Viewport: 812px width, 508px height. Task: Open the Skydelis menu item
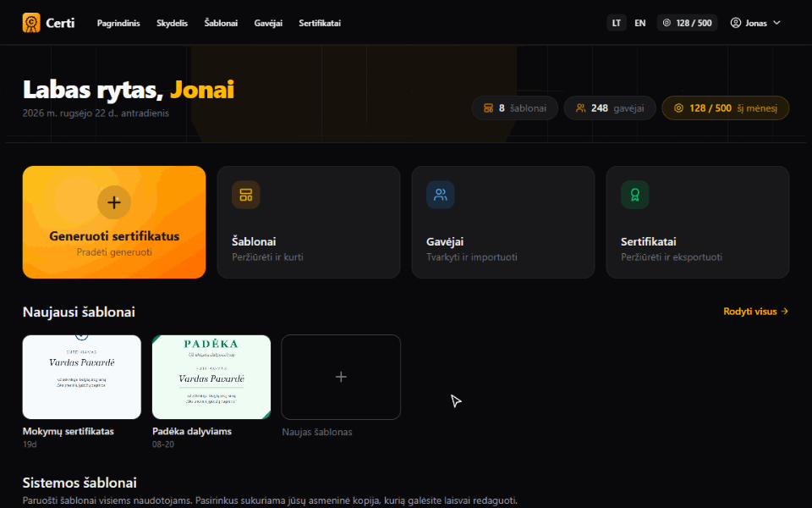coord(172,23)
